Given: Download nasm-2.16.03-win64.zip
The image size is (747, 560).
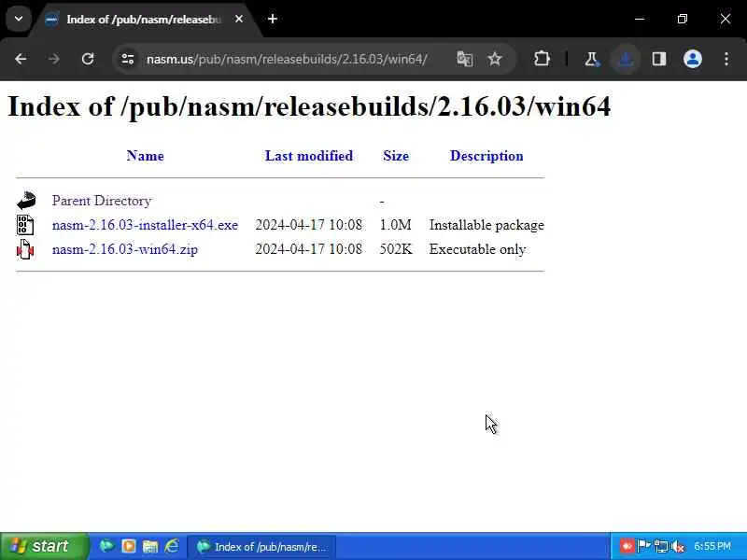Looking at the screenshot, I should (x=125, y=249).
